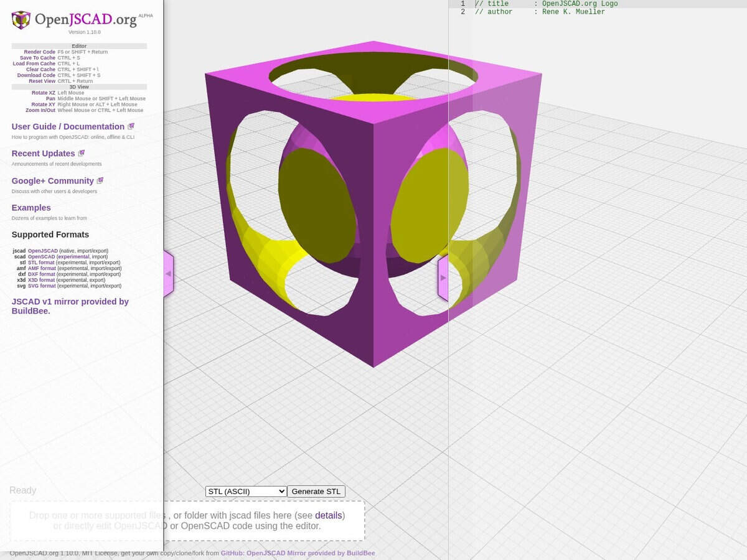Click the 'Pan' shortcut label
This screenshot has height=560, width=747.
point(50,98)
